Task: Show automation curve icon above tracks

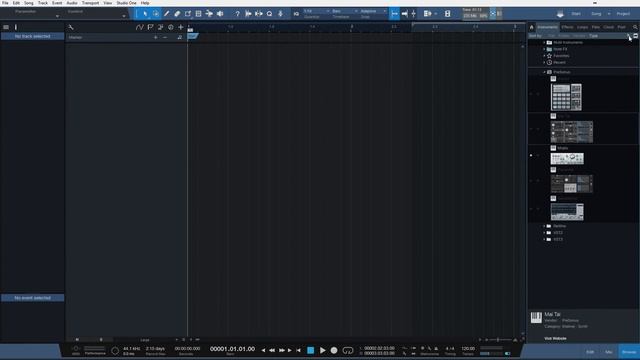Action: pos(140,27)
